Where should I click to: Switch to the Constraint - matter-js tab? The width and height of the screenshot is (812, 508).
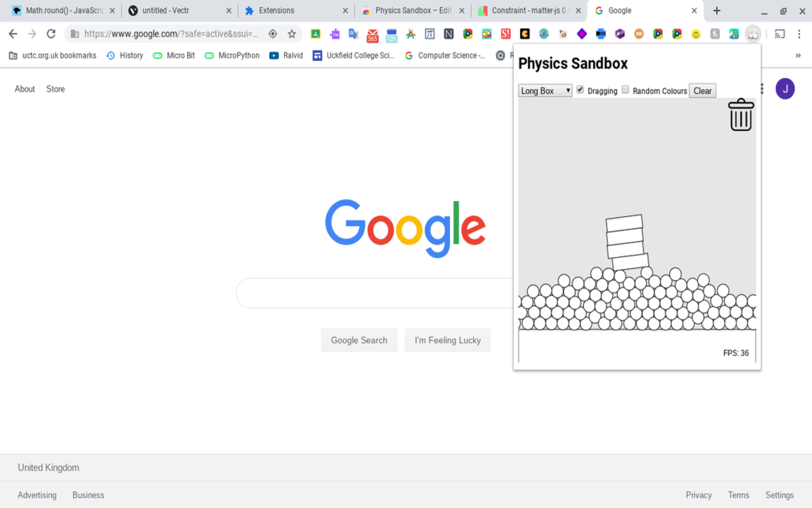pos(529,11)
